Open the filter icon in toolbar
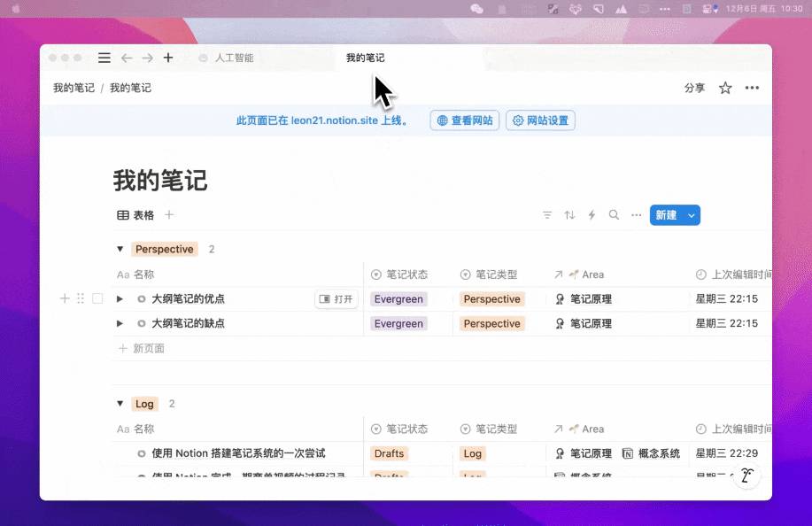Image resolution: width=812 pixels, height=526 pixels. click(x=547, y=215)
